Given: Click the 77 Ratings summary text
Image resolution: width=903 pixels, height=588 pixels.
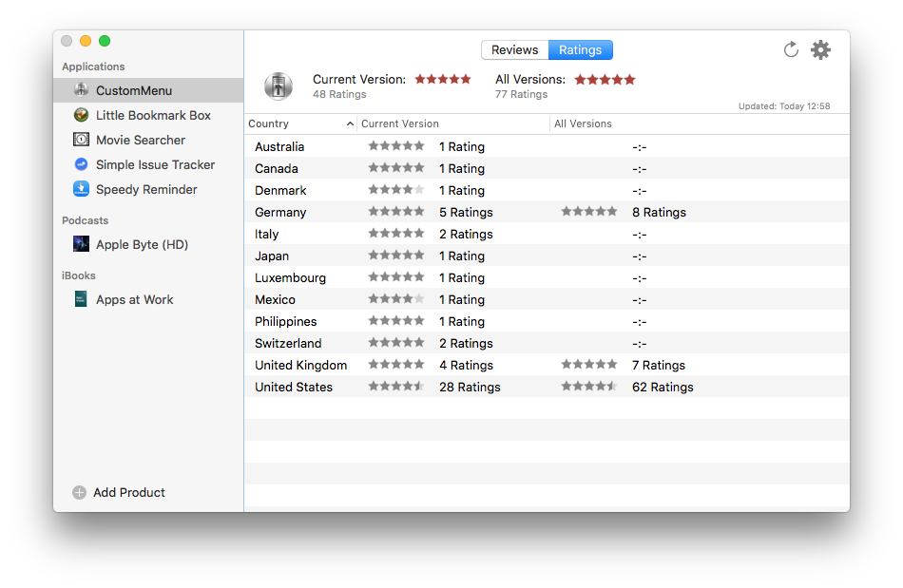Looking at the screenshot, I should point(521,94).
